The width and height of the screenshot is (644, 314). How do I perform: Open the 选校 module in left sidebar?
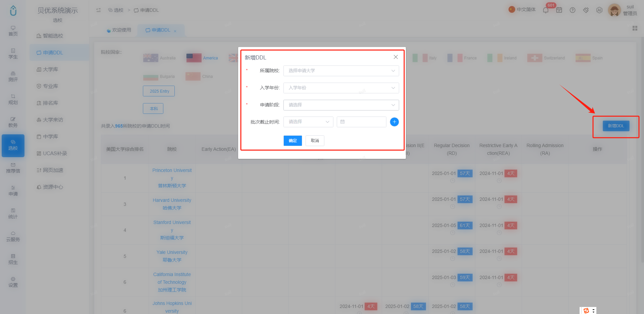pyautogui.click(x=13, y=145)
